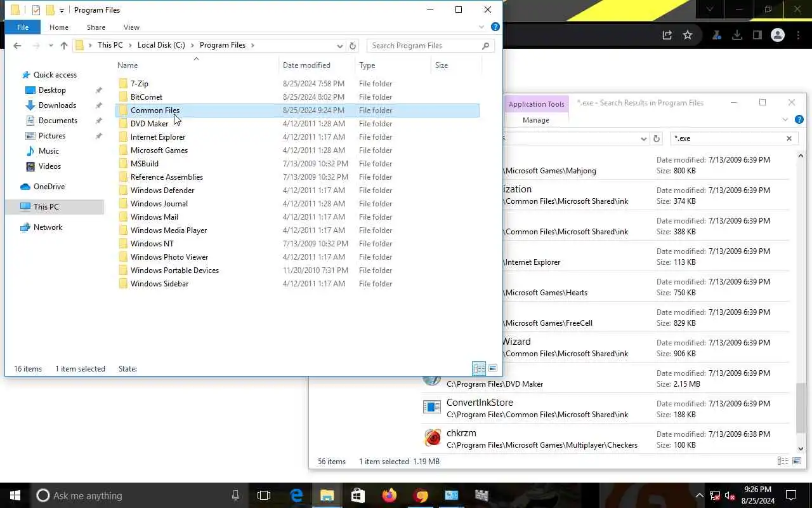Sort by the Size column header
Viewport: 812px width, 508px height.
(456, 65)
